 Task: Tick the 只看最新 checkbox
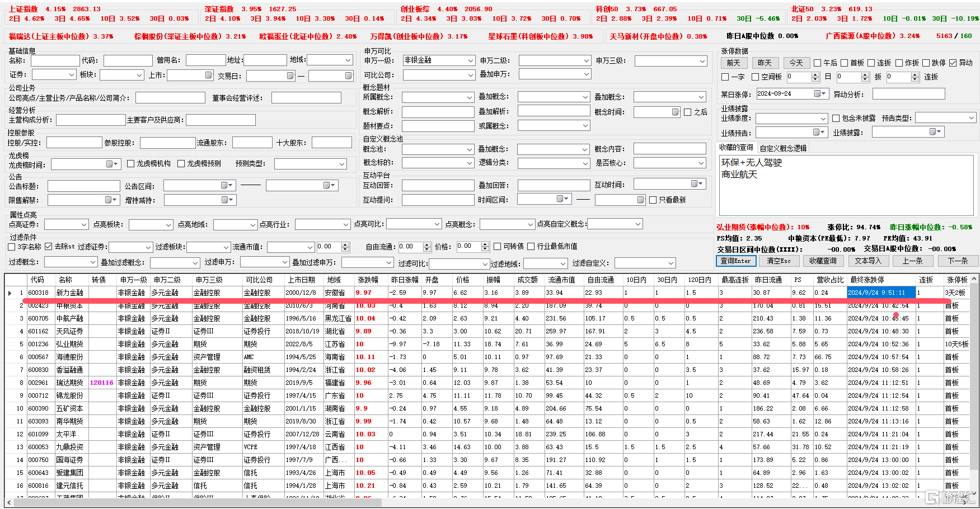pyautogui.click(x=653, y=200)
